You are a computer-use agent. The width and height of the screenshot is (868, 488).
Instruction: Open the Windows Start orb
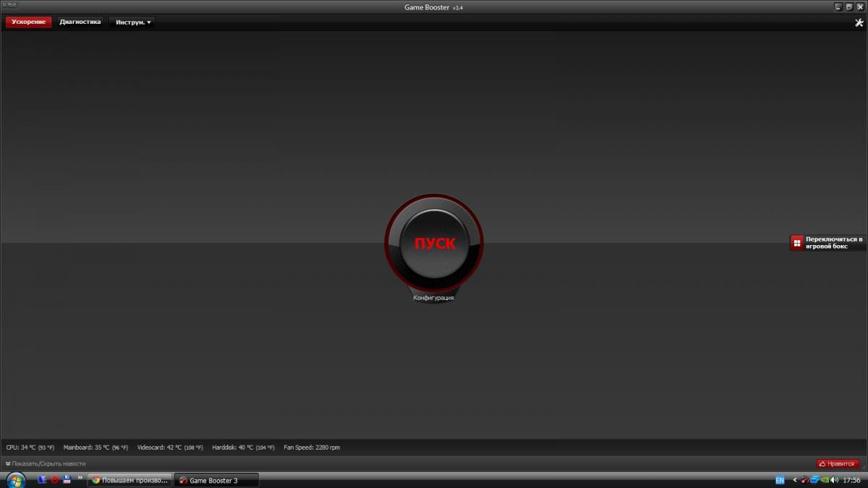pyautogui.click(x=15, y=480)
